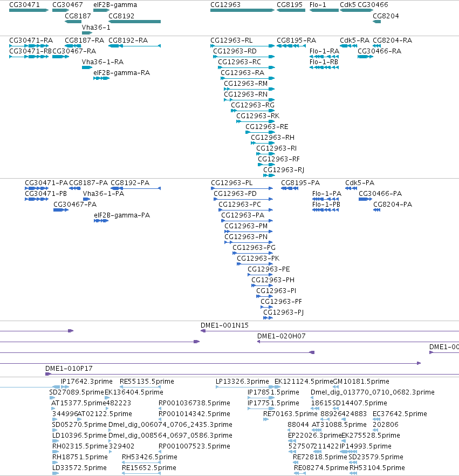Image resolution: width=459 pixels, height=476 pixels.
Task: Select protein CG12963-PE
Action: [x=260, y=275]
